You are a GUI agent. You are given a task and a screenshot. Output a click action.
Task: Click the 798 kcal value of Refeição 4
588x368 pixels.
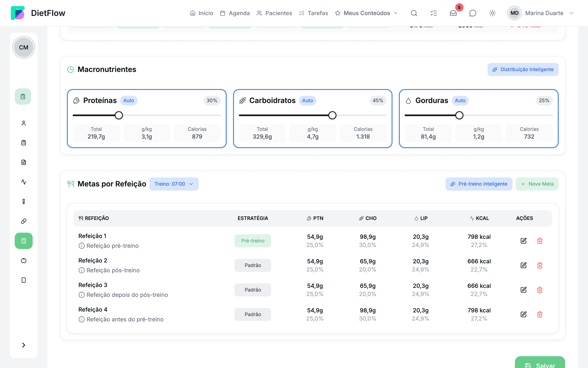[x=479, y=311]
